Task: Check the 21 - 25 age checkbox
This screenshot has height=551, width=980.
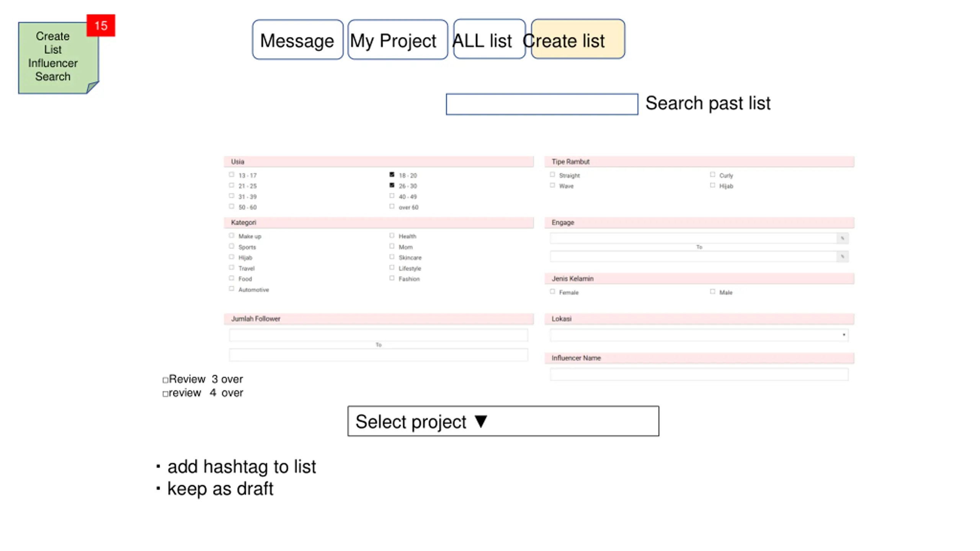Action: point(232,185)
